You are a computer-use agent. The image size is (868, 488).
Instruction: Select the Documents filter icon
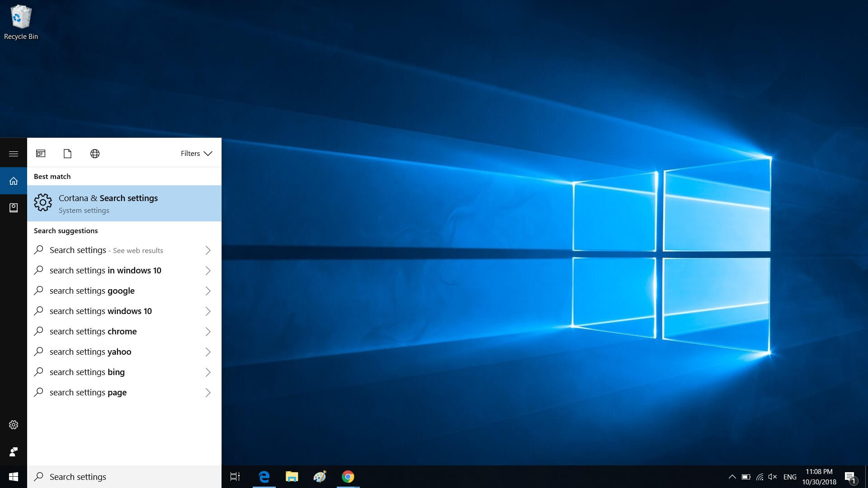coord(67,153)
